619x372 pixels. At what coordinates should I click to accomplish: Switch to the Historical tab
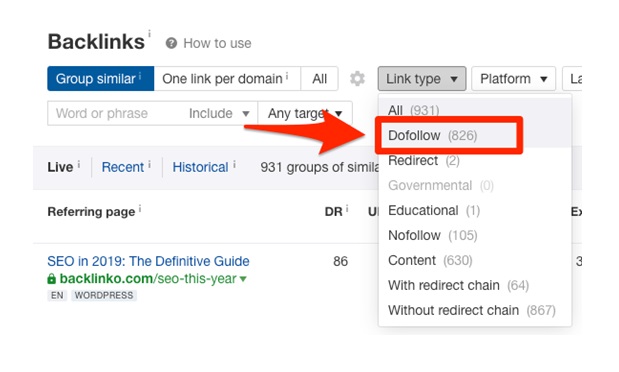point(201,167)
